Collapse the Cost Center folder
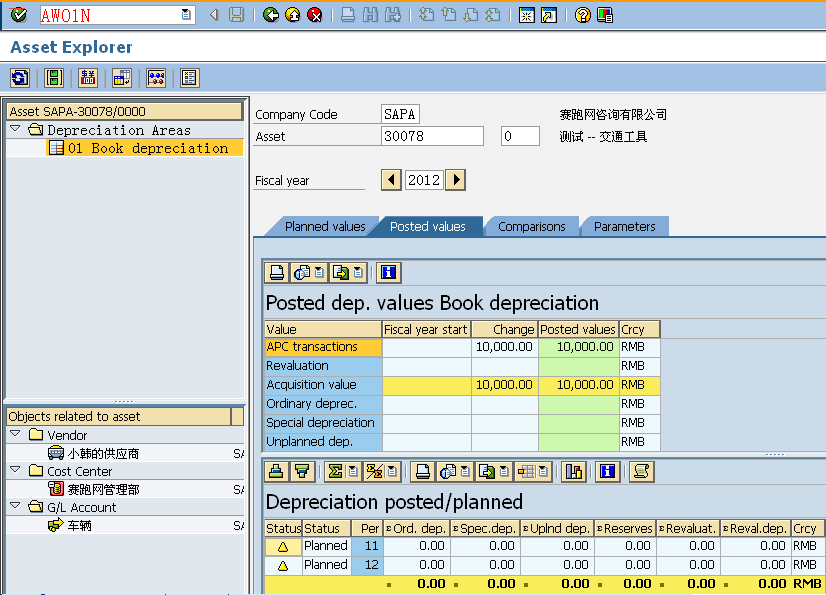This screenshot has height=595, width=826. tap(15, 469)
